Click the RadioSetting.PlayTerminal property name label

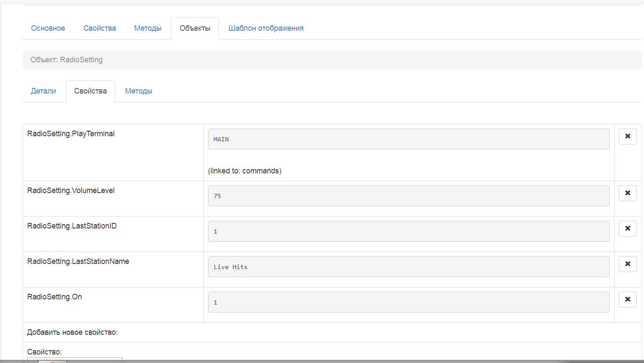coord(71,134)
